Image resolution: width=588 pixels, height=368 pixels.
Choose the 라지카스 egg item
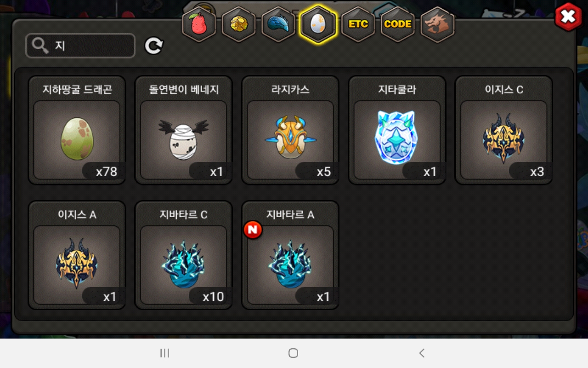pyautogui.click(x=290, y=130)
